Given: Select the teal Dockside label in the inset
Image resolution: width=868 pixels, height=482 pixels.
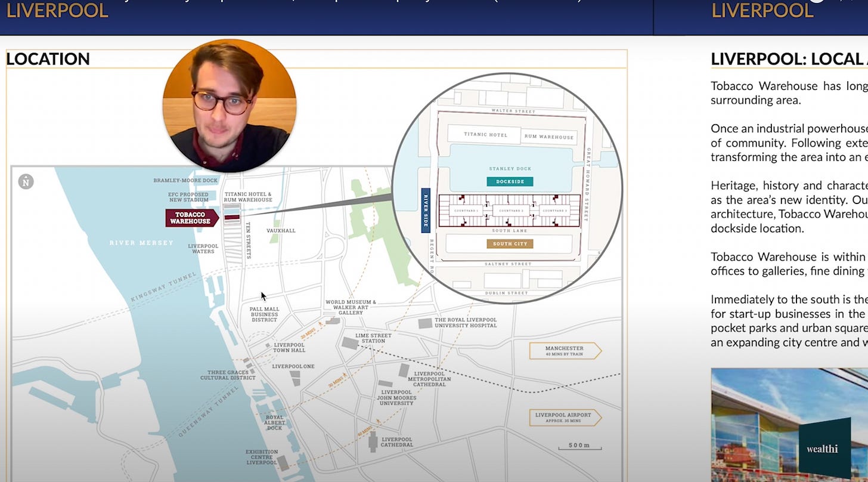Looking at the screenshot, I should coord(510,181).
